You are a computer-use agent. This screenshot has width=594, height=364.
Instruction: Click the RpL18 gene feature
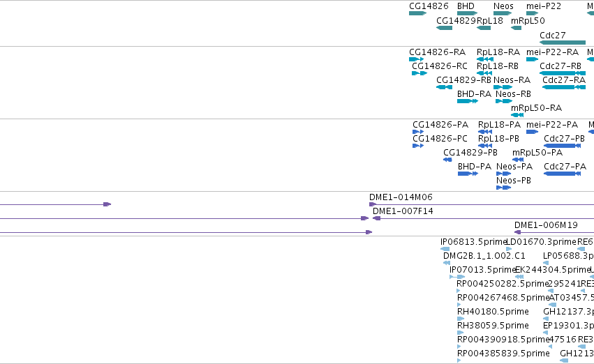[484, 28]
